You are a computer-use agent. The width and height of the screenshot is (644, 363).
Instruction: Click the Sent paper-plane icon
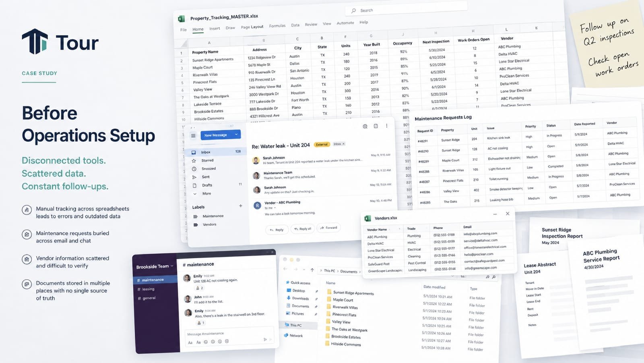[x=194, y=177]
